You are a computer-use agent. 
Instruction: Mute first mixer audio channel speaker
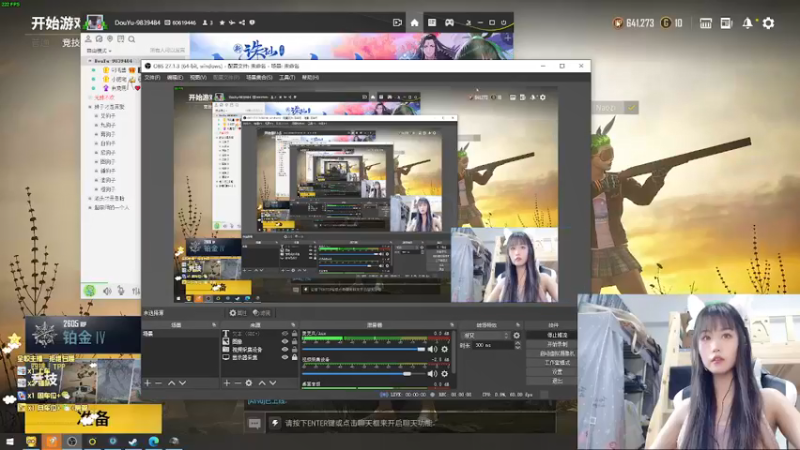[x=433, y=349]
